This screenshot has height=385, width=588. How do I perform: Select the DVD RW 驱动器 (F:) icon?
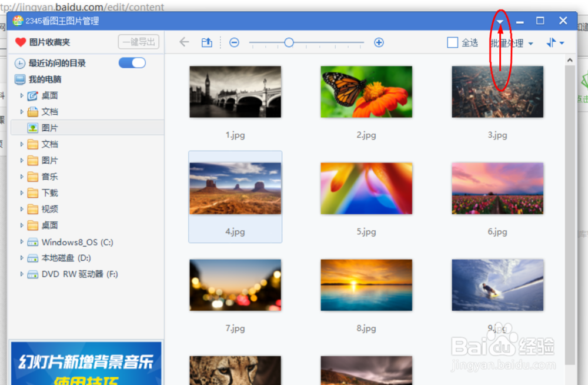pos(33,274)
